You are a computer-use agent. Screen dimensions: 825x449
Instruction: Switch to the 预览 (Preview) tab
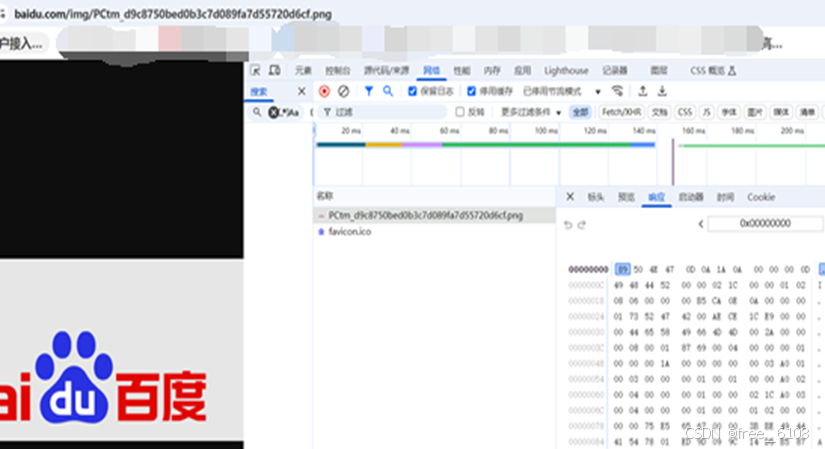[626, 197]
